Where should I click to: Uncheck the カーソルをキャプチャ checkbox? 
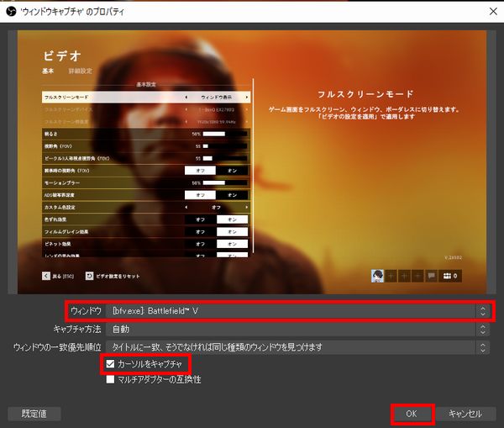coord(110,364)
